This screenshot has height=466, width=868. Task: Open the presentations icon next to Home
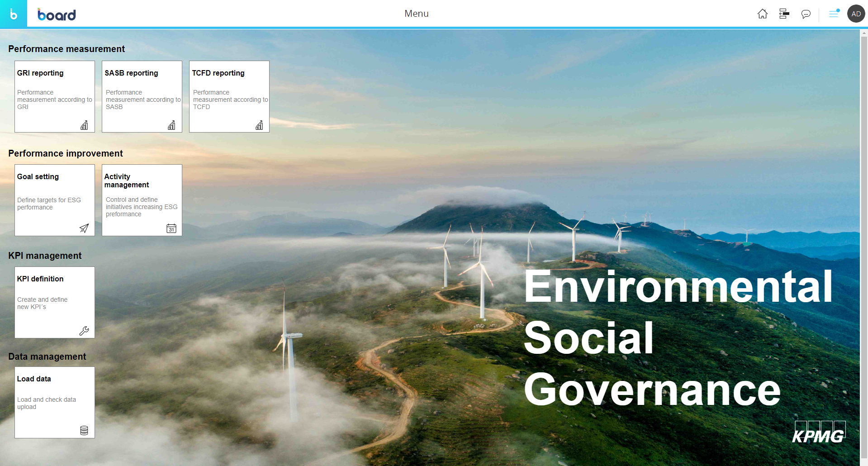point(784,14)
